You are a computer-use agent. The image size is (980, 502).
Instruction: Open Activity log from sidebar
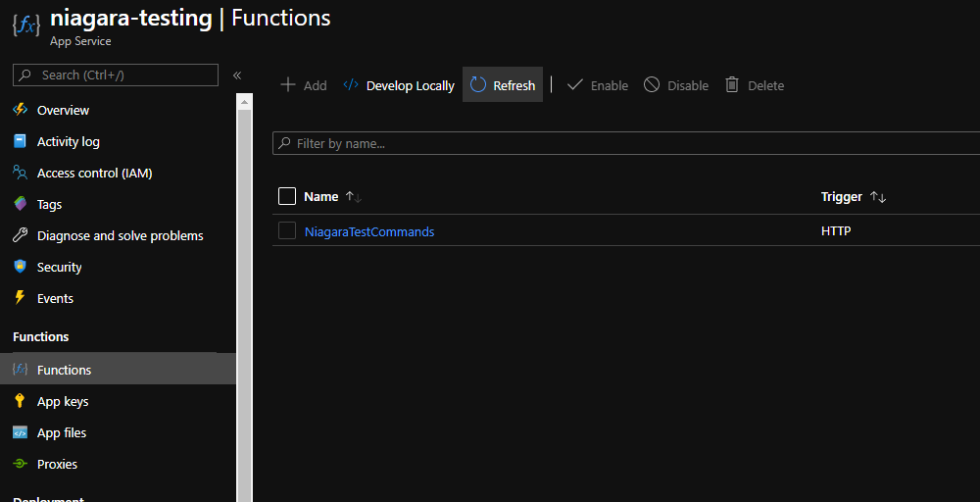[68, 141]
